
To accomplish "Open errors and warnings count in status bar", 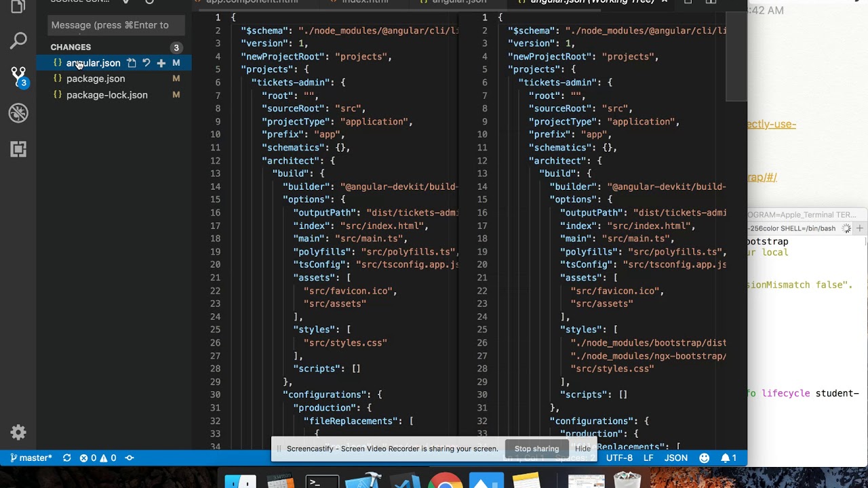I will [98, 458].
